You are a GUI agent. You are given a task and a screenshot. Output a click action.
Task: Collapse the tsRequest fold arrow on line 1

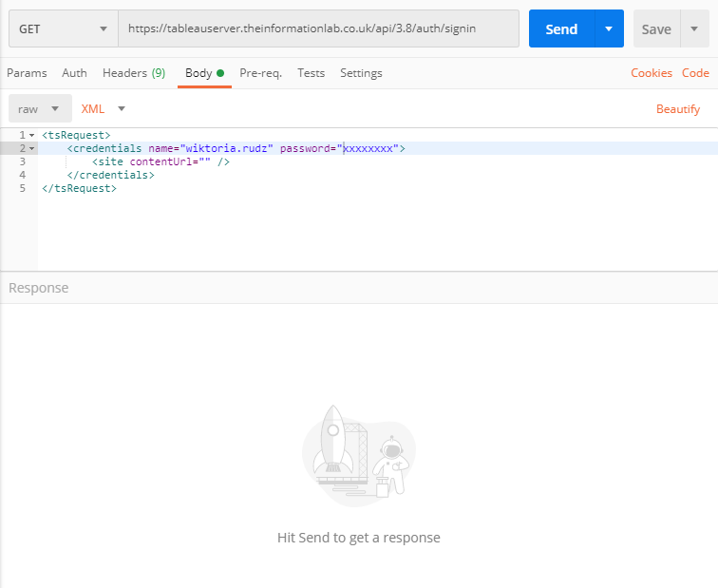pos(32,136)
